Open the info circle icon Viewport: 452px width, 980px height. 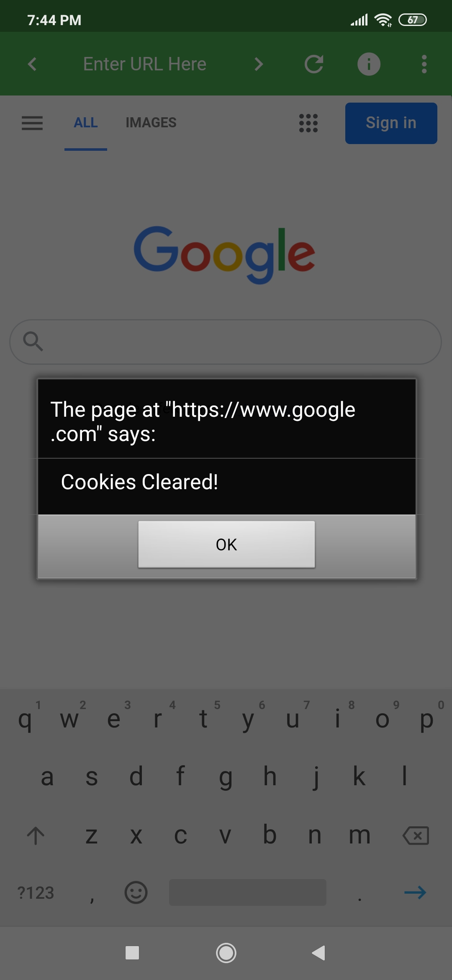point(369,64)
